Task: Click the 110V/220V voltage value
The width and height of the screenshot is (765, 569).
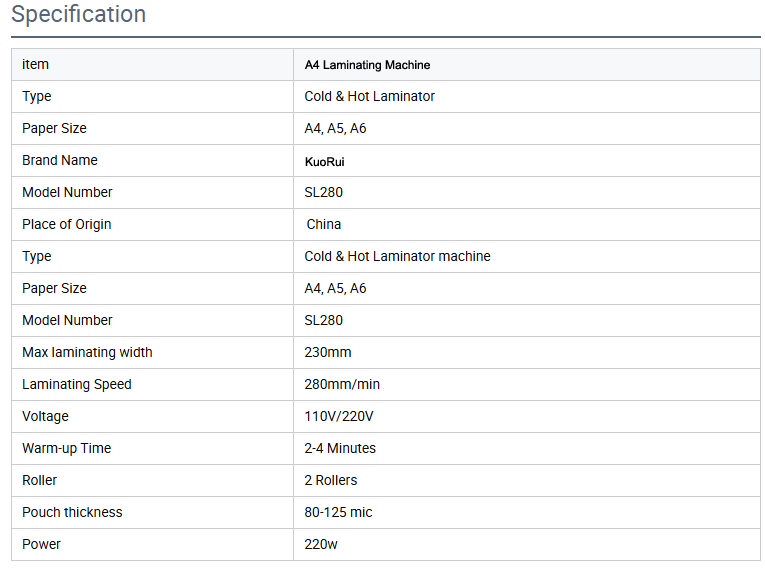Action: (x=338, y=417)
